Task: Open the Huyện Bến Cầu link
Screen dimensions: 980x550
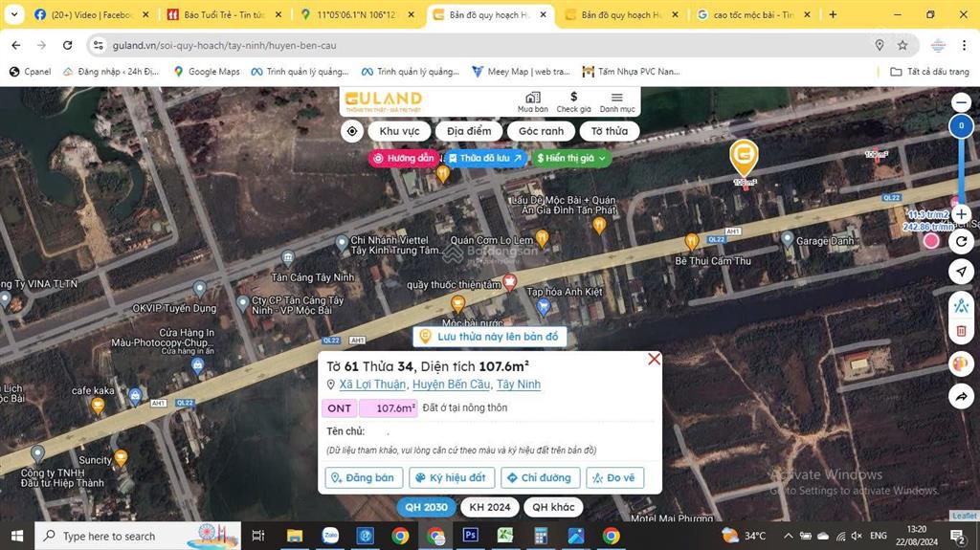Action: point(452,385)
